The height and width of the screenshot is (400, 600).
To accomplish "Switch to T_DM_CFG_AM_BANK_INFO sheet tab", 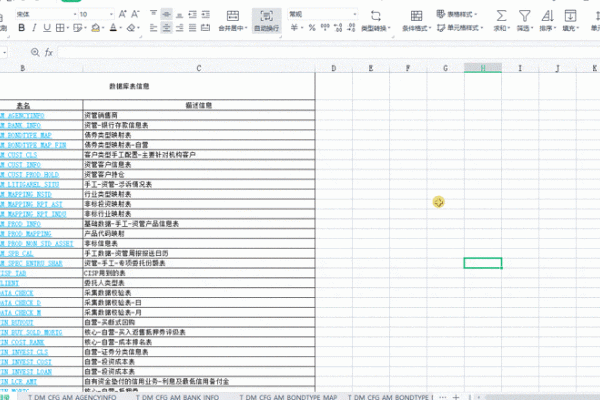I will tap(178, 397).
